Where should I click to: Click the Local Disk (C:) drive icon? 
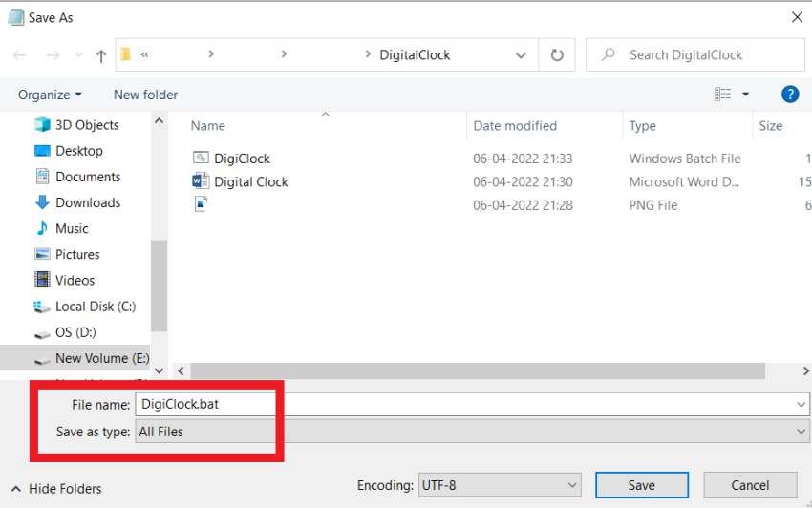point(42,307)
